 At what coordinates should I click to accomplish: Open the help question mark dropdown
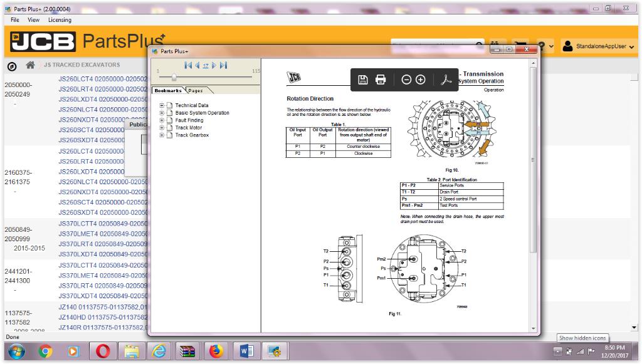point(545,46)
